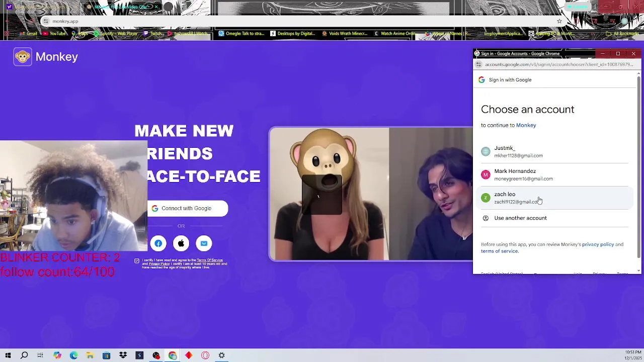The width and height of the screenshot is (644, 362).
Task: Choose the Mark Hernandez account
Action: [x=554, y=174]
